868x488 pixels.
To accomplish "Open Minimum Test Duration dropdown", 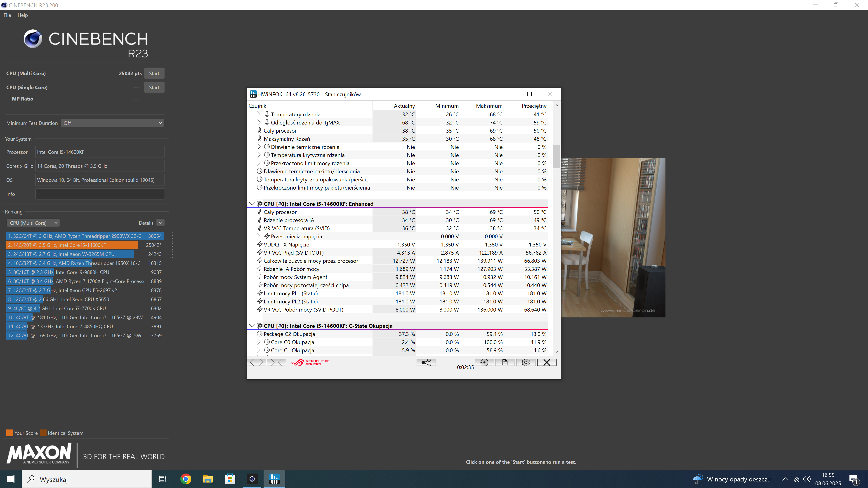I will pyautogui.click(x=113, y=123).
